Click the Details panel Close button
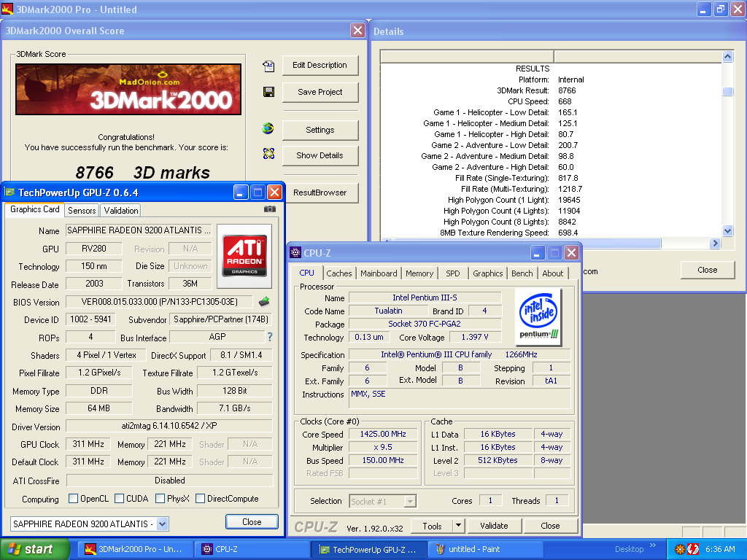The image size is (747, 560). point(707,270)
